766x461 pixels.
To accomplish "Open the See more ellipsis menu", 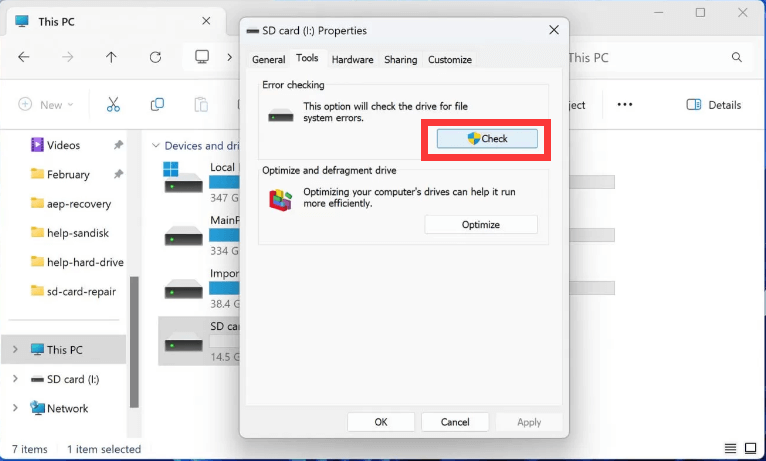I will (x=625, y=105).
